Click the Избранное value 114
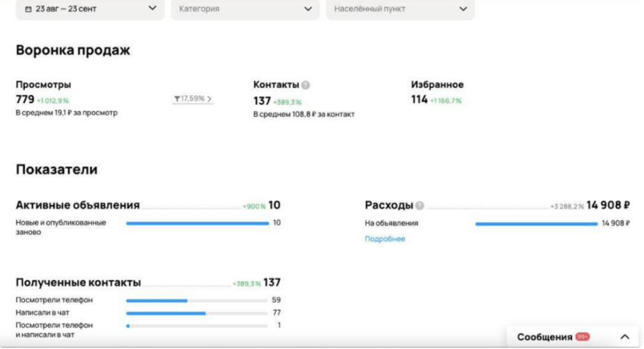The width and height of the screenshot is (644, 349). (420, 99)
